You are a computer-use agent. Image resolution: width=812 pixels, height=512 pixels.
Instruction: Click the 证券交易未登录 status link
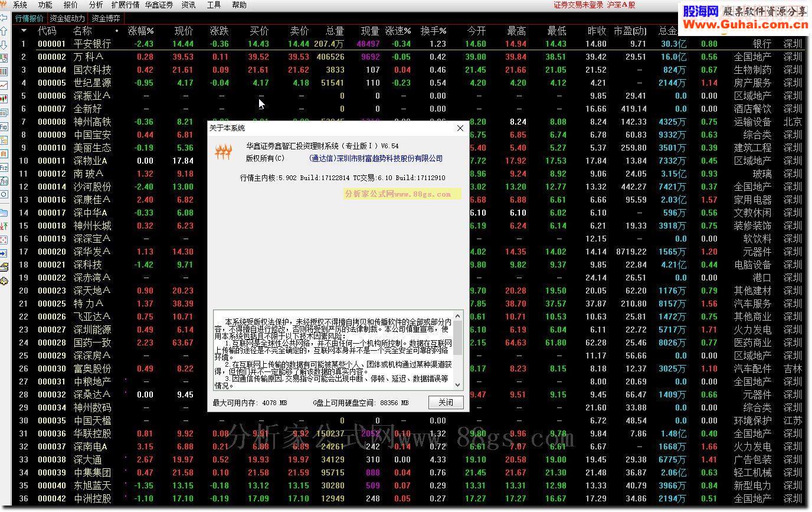pyautogui.click(x=578, y=5)
